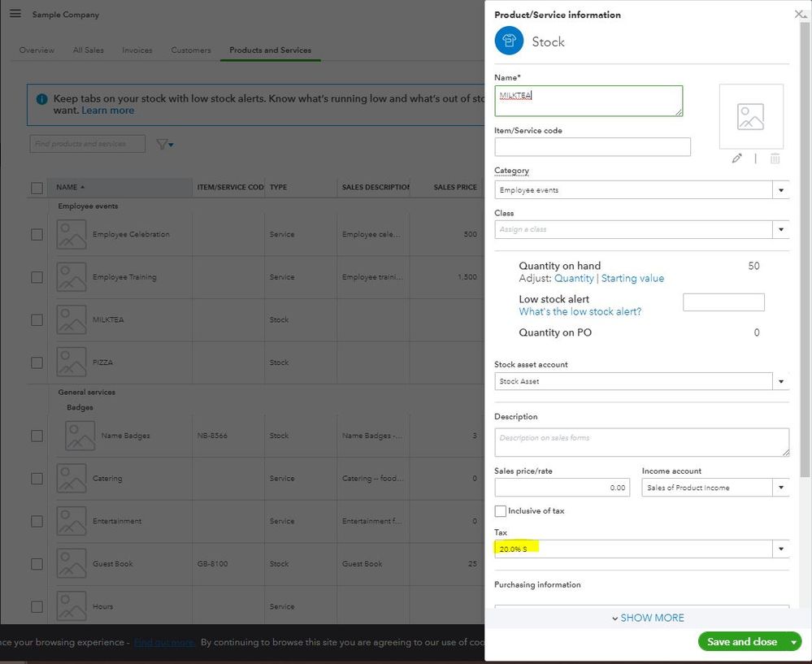Select the Products and Services tab
The image size is (812, 664).
(271, 50)
